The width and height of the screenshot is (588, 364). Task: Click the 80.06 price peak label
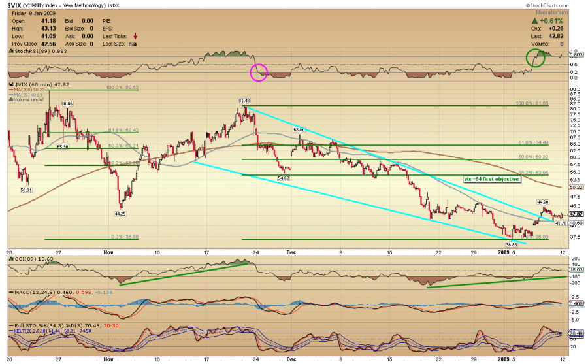tap(67, 103)
